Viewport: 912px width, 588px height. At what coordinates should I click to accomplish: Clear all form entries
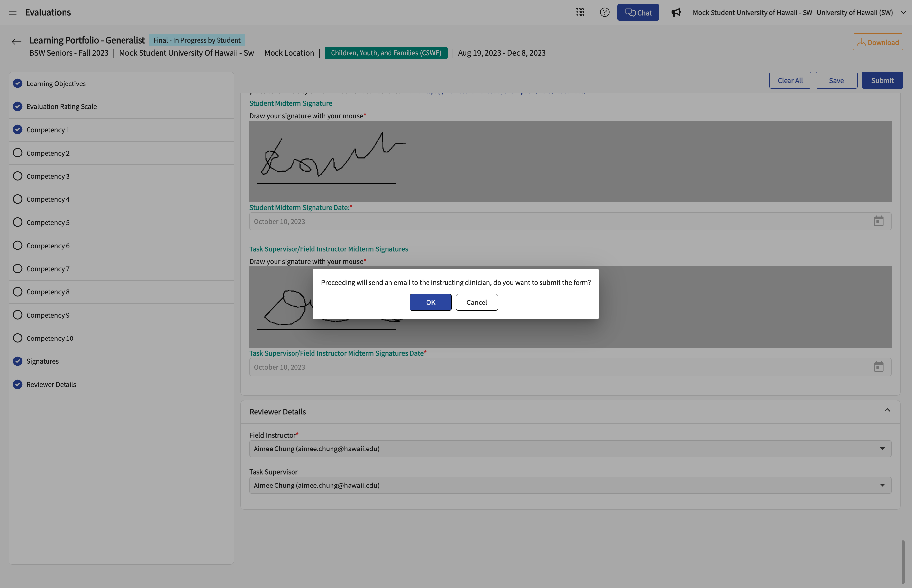790,80
